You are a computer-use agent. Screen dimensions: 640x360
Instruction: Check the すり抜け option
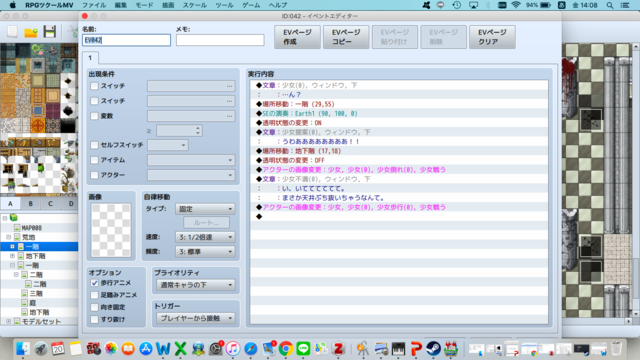tap(94, 319)
